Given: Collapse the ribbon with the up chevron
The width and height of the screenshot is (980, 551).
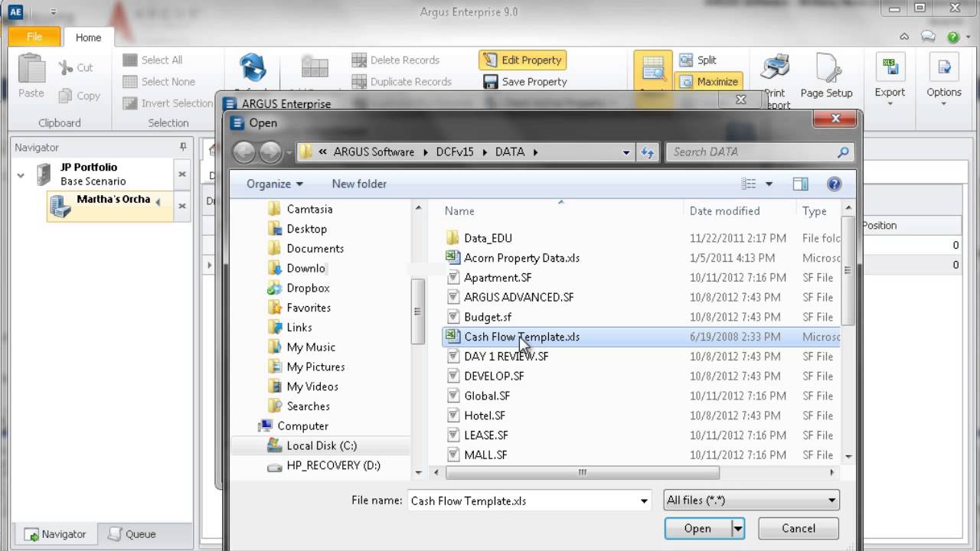Looking at the screenshot, I should click(904, 37).
